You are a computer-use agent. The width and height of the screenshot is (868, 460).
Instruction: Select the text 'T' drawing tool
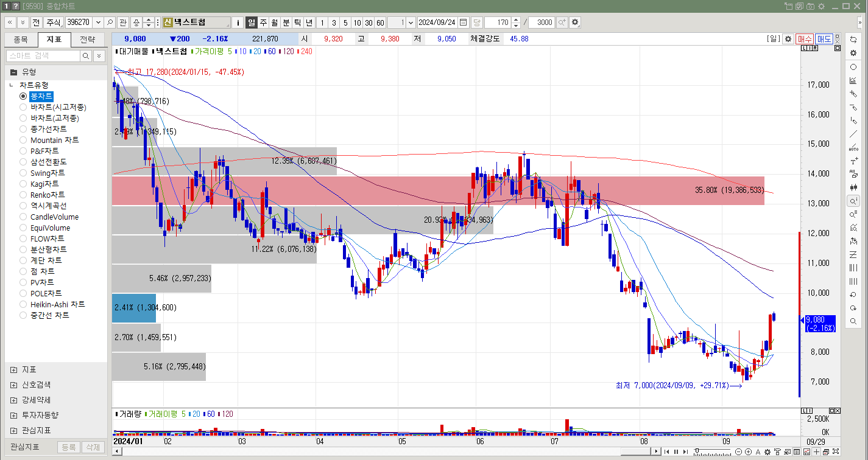(853, 161)
